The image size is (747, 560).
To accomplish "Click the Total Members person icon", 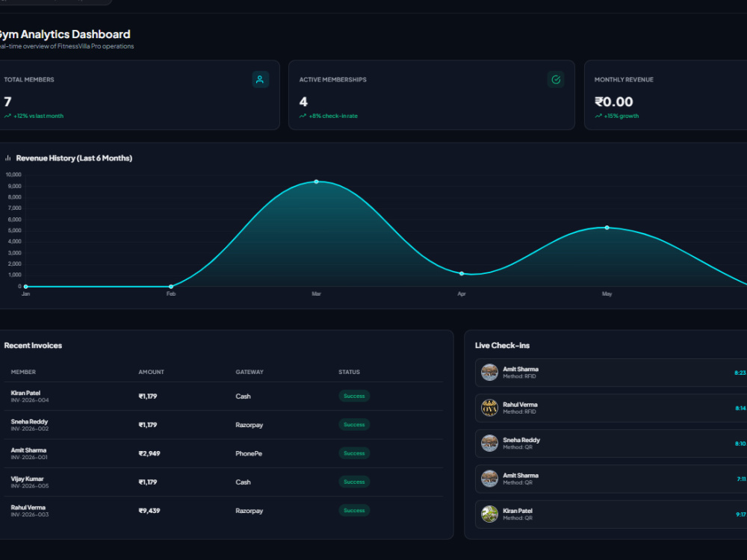I will point(260,80).
